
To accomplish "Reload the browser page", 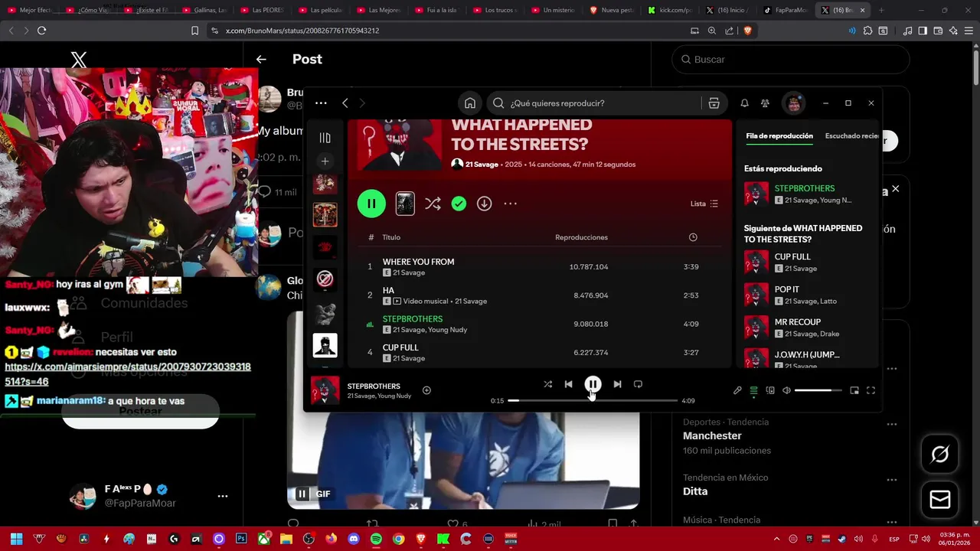I will click(41, 31).
